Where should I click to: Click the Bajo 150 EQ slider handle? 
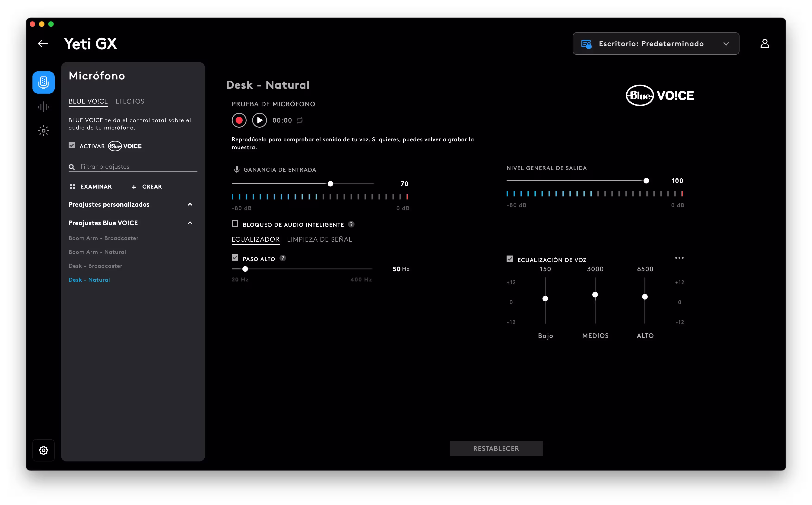point(545,299)
